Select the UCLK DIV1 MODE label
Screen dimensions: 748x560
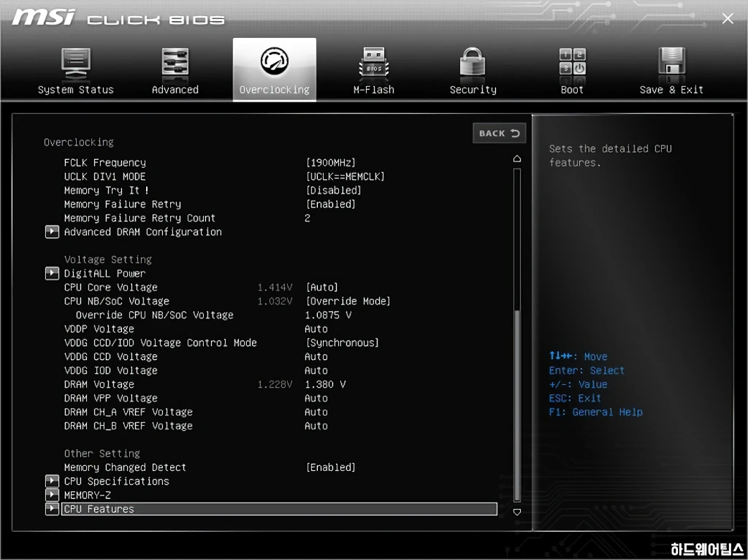point(105,177)
